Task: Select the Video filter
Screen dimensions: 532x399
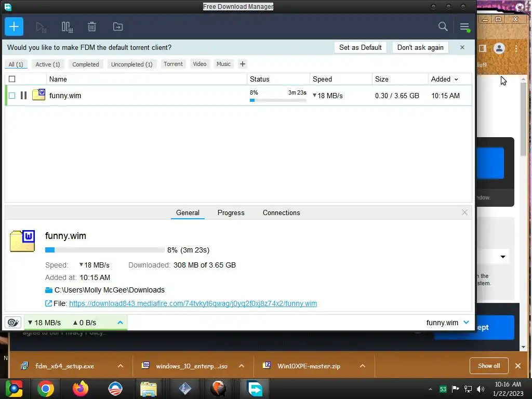Action: tap(199, 64)
